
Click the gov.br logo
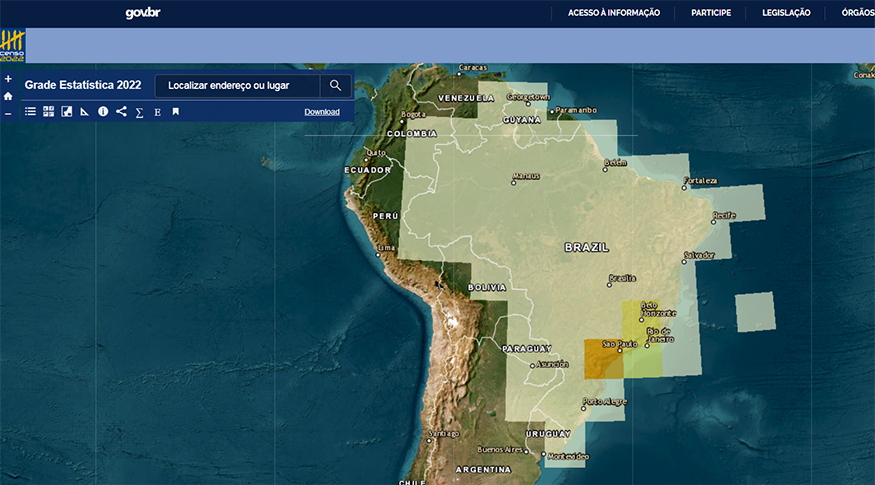coord(143,13)
